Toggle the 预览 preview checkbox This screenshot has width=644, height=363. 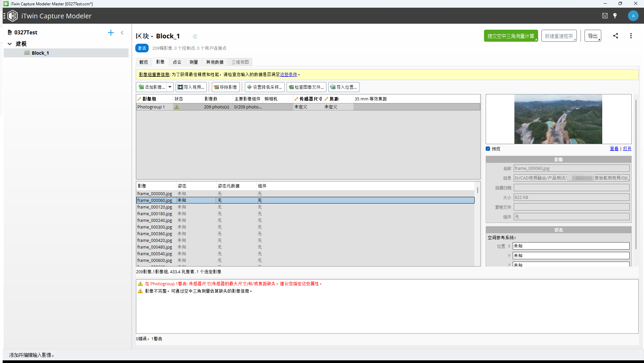(x=488, y=149)
